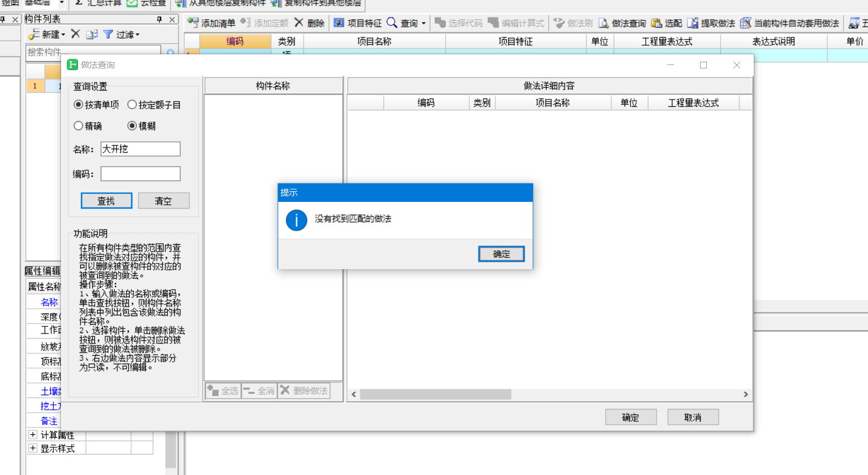Confirm the 提示 message with 确定

(501, 254)
